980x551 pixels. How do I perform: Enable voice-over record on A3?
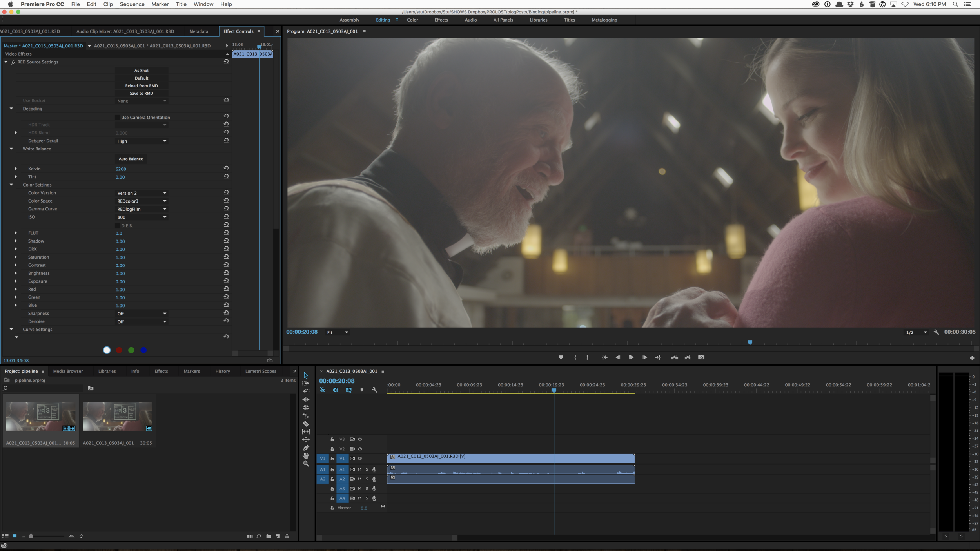[x=374, y=489]
